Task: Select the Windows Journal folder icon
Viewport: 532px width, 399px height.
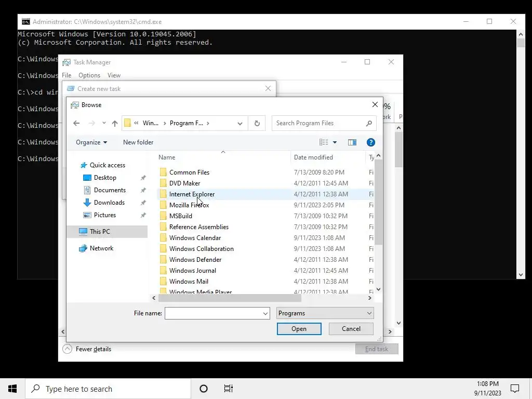Action: click(x=163, y=270)
